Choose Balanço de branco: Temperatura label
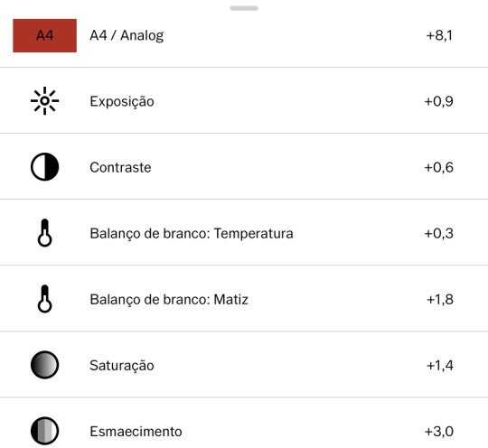The width and height of the screenshot is (488, 448). coord(192,233)
